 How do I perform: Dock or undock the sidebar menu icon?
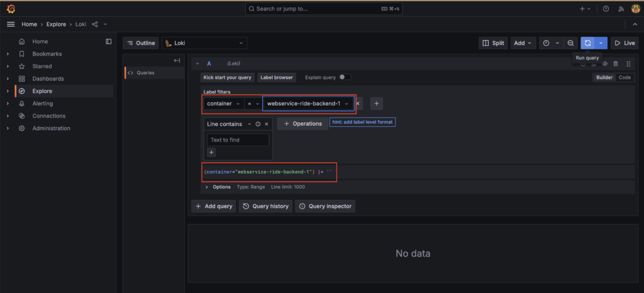pos(108,41)
